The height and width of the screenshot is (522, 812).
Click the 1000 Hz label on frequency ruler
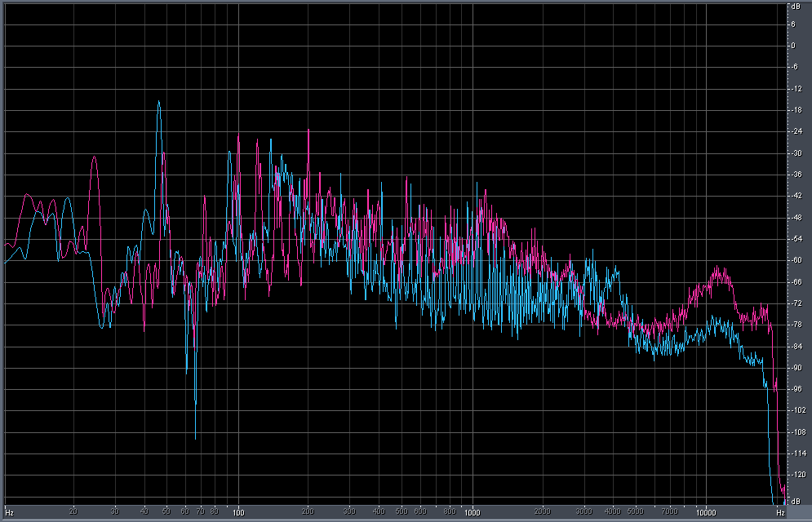472,513
